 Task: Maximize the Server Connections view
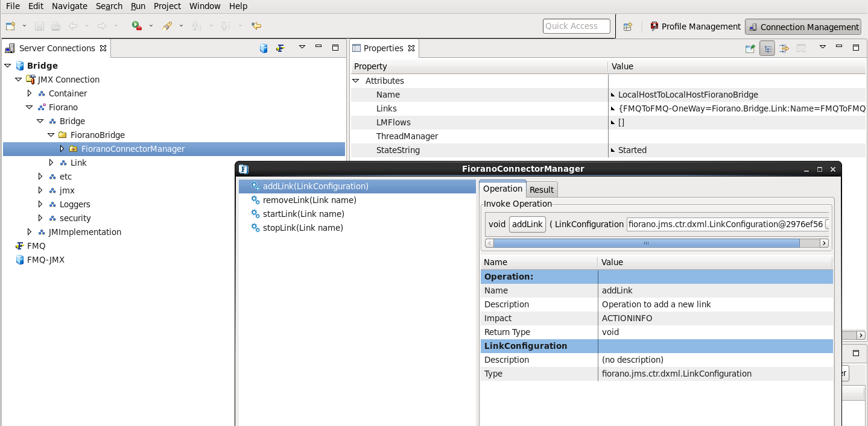coord(335,47)
